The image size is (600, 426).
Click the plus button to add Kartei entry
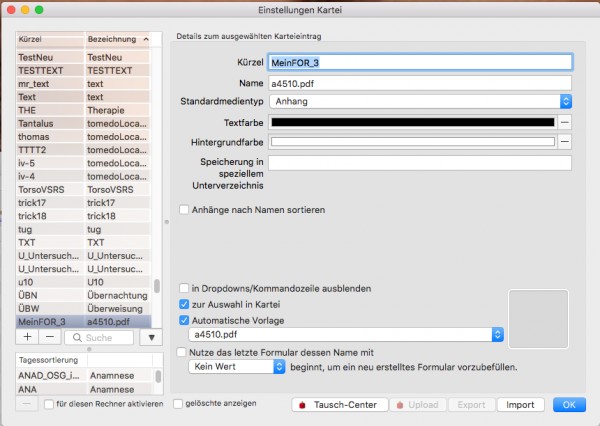pyautogui.click(x=28, y=337)
